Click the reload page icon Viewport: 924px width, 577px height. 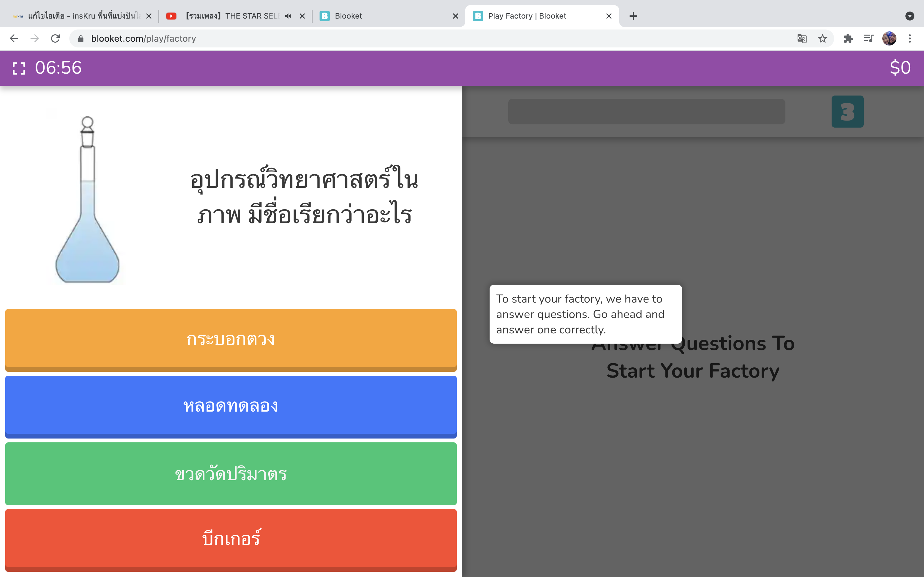coord(55,38)
